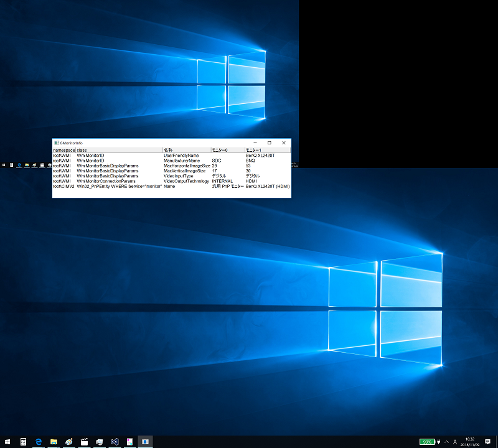Click モニター0 デジタル value in VideoInputType row
Screen dimensions: 498x448
coord(219,176)
